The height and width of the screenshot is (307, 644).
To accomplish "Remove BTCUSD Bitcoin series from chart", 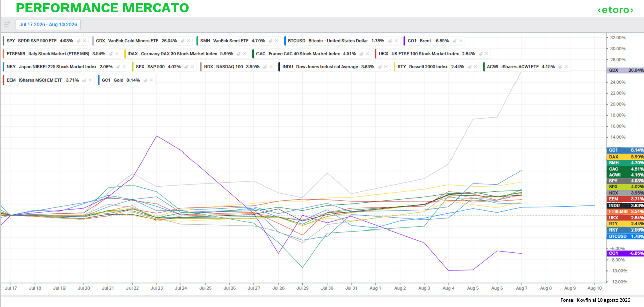I will point(397,41).
